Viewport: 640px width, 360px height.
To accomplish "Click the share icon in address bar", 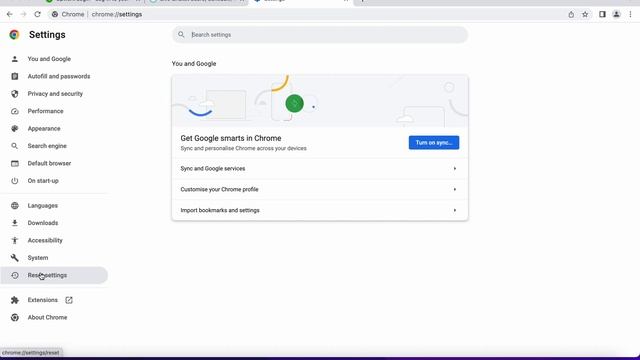I will [x=571, y=14].
